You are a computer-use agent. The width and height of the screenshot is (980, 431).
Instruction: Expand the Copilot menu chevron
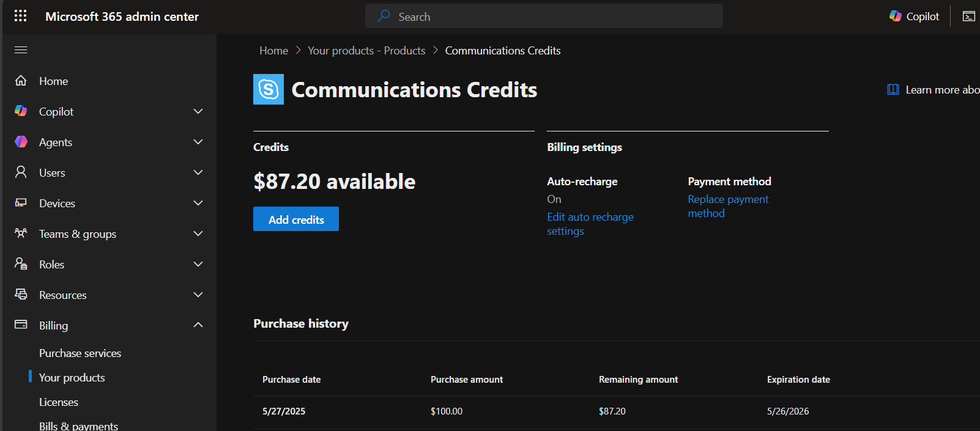coord(198,111)
